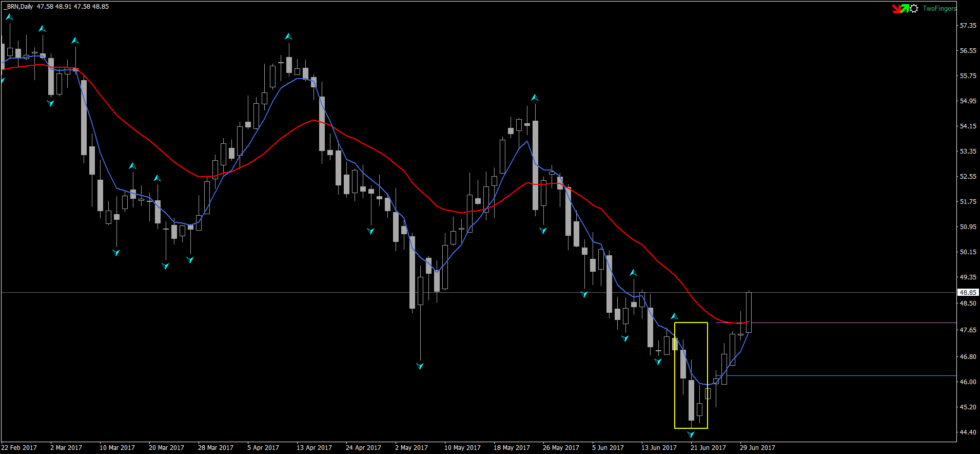Click the 24 Apr 2017 date label
Screen dimensions: 980x454
(363, 447)
